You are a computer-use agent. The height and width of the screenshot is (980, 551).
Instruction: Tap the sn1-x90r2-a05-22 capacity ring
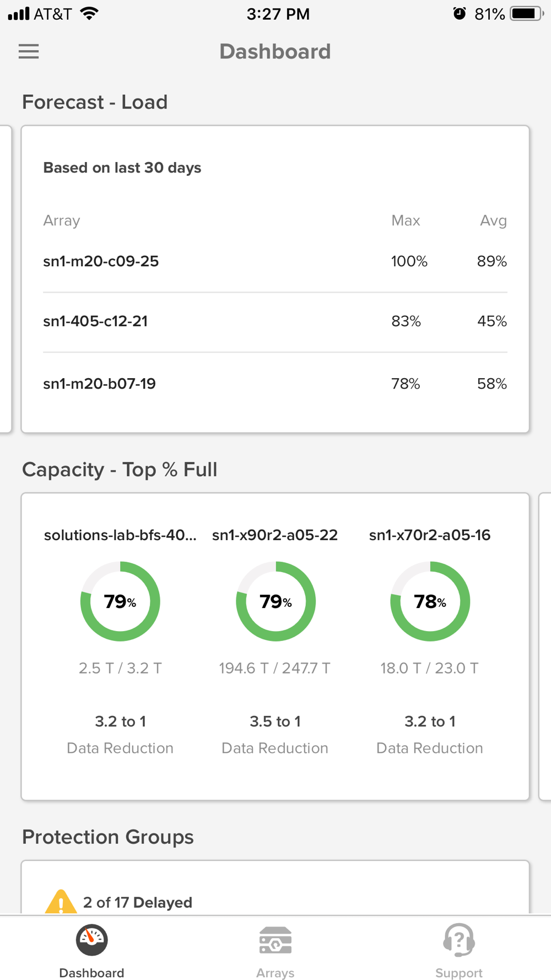click(275, 601)
